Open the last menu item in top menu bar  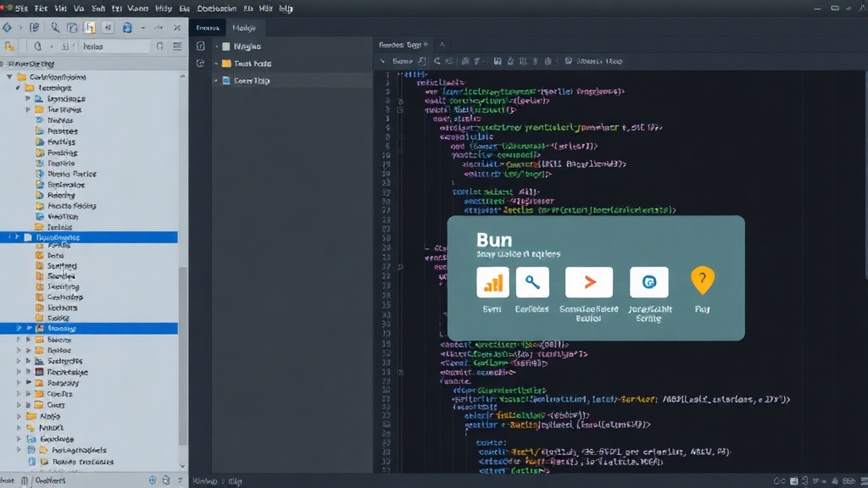click(287, 8)
